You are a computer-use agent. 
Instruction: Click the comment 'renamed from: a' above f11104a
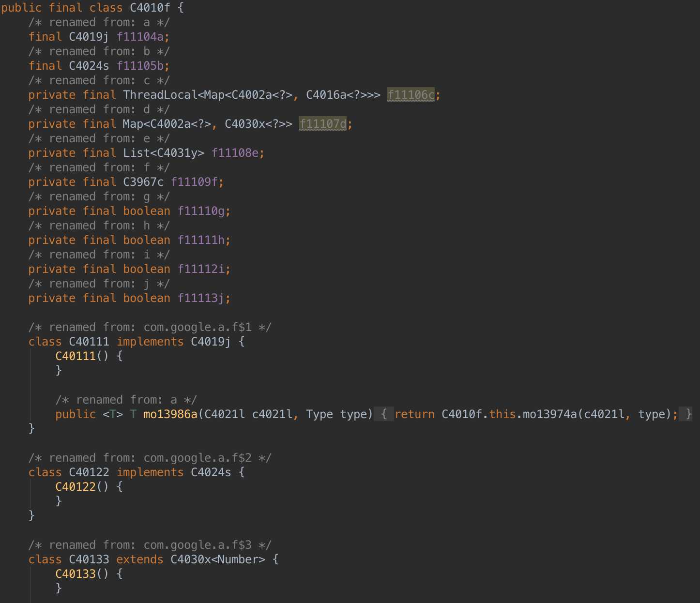(x=99, y=22)
